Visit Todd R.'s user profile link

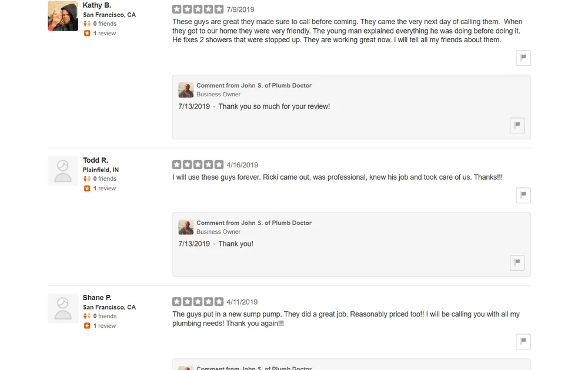click(95, 160)
